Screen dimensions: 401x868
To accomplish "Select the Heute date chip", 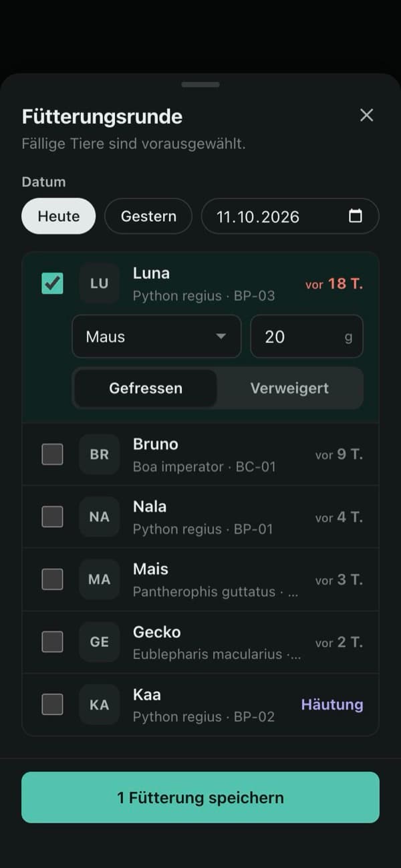I will point(59,216).
